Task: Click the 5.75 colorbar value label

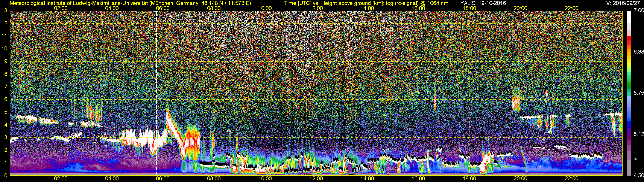Action: (x=639, y=93)
